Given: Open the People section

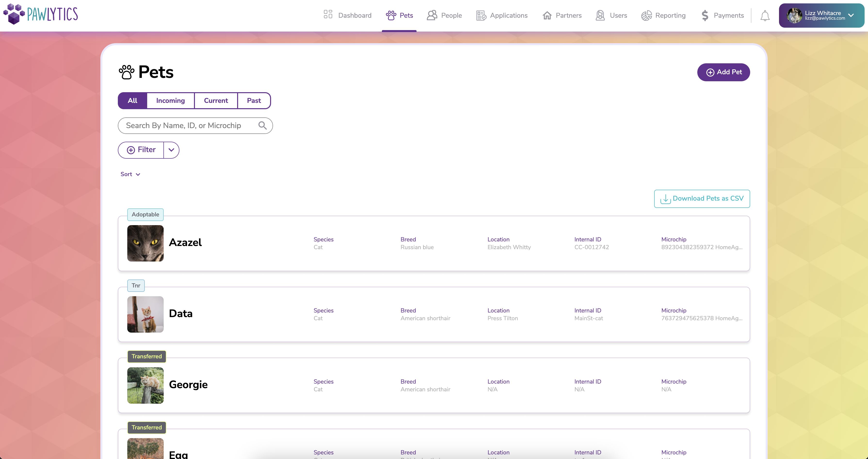Looking at the screenshot, I should [444, 16].
